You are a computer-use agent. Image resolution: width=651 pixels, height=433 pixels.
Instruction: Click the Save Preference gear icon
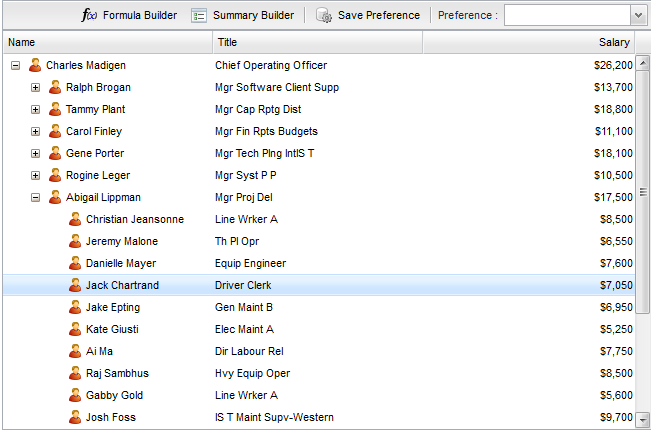click(x=324, y=15)
